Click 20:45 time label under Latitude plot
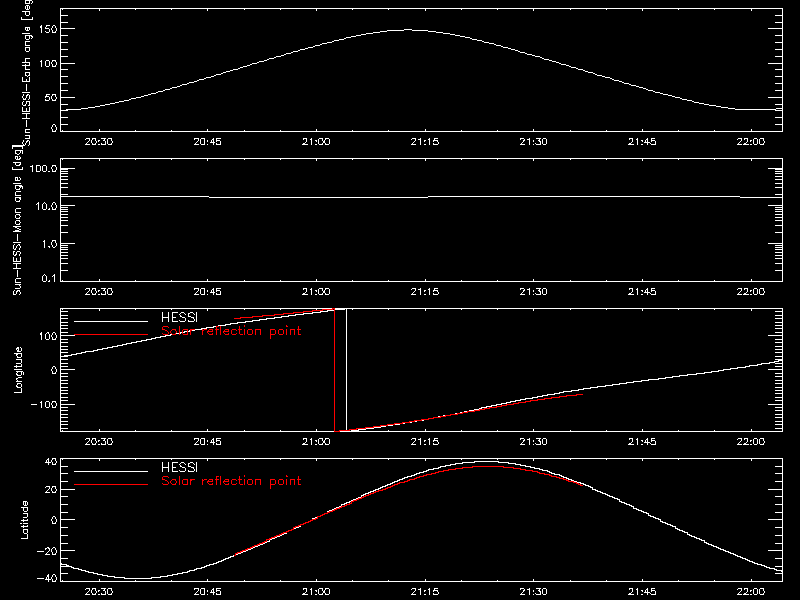 pos(207,592)
